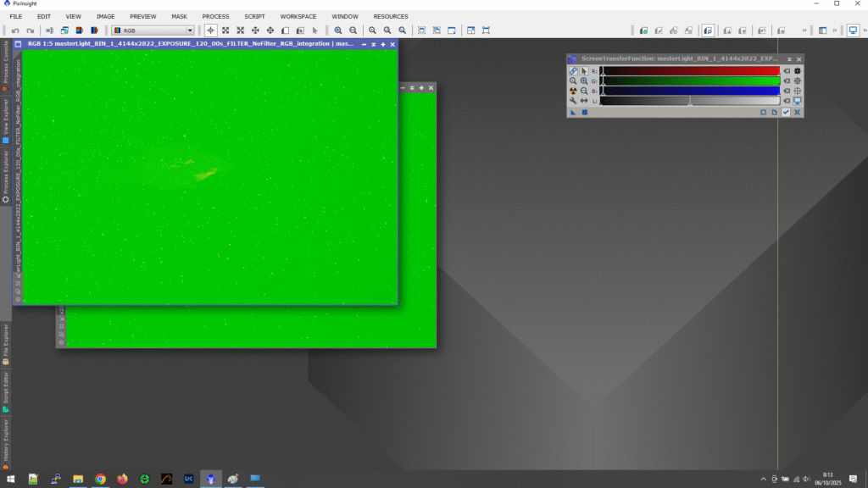Screen dimensions: 868x488
Task: Click the STF Auto Stretch radiation icon
Action: (x=573, y=91)
